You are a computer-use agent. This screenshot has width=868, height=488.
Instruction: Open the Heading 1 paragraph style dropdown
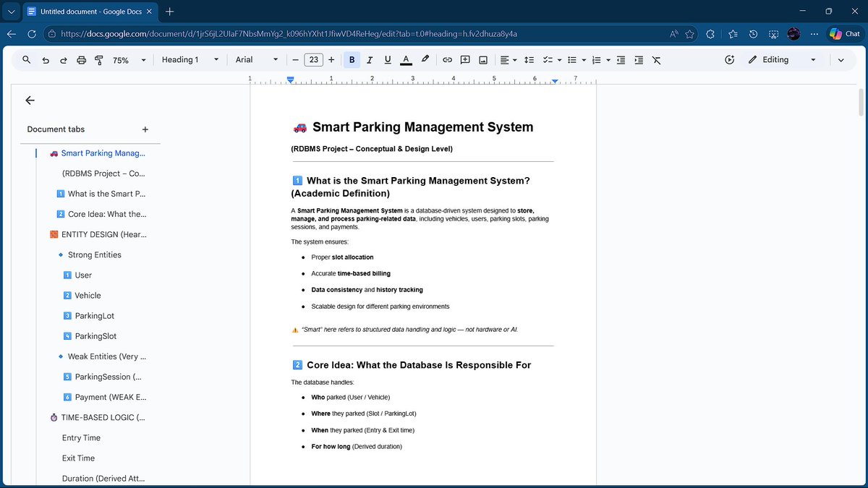coord(190,60)
